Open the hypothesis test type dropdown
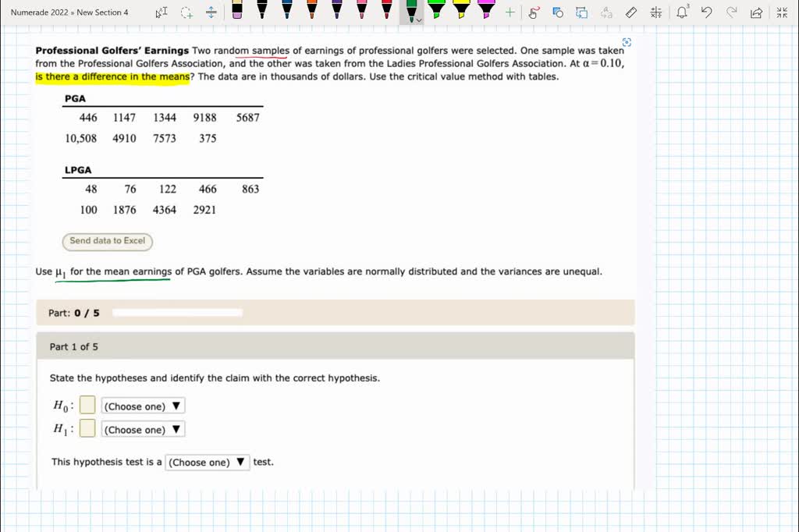Image resolution: width=799 pixels, height=532 pixels. (x=207, y=462)
